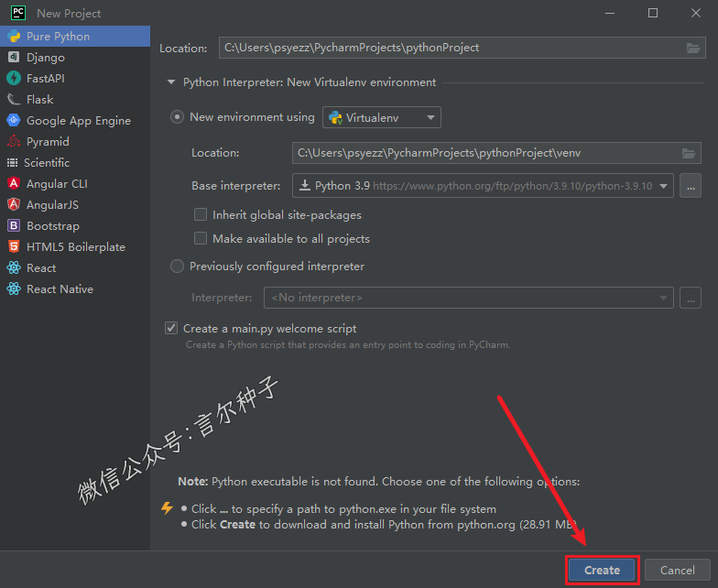The width and height of the screenshot is (718, 588).
Task: Close the New Project dialog
Action: coord(696,13)
